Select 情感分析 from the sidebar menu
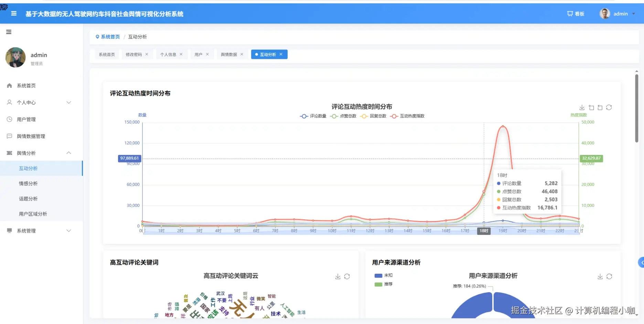Image resolution: width=644 pixels, height=324 pixels. (29, 183)
